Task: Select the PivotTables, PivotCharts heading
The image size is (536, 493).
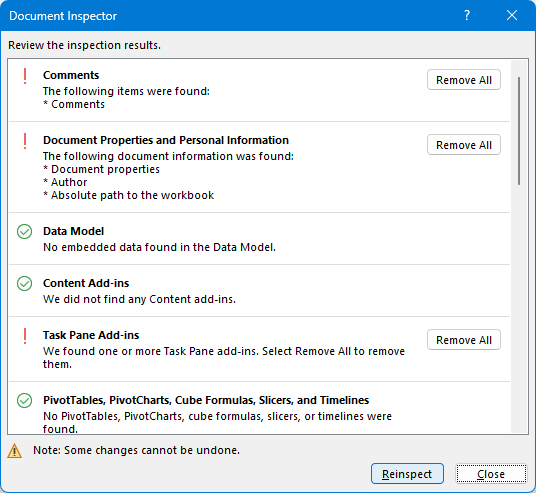Action: pyautogui.click(x=206, y=400)
